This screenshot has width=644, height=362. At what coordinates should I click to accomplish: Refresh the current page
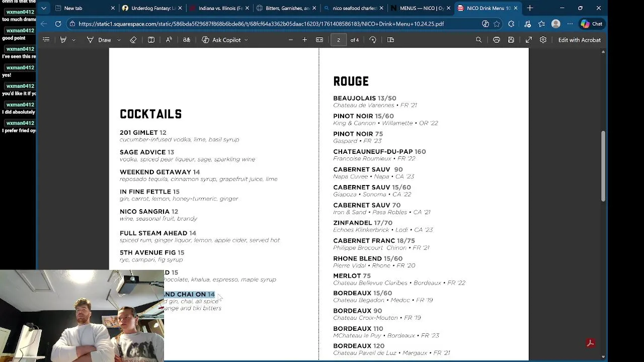coord(58,24)
